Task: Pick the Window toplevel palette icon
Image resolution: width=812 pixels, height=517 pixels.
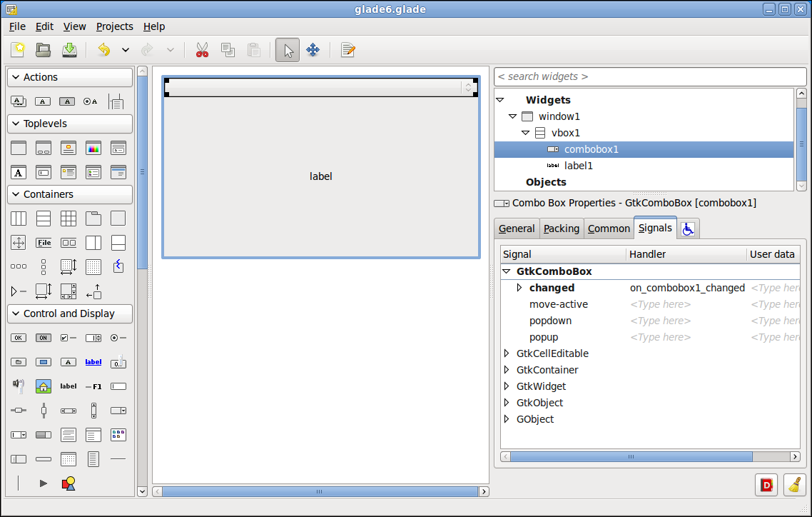Action: (19, 148)
